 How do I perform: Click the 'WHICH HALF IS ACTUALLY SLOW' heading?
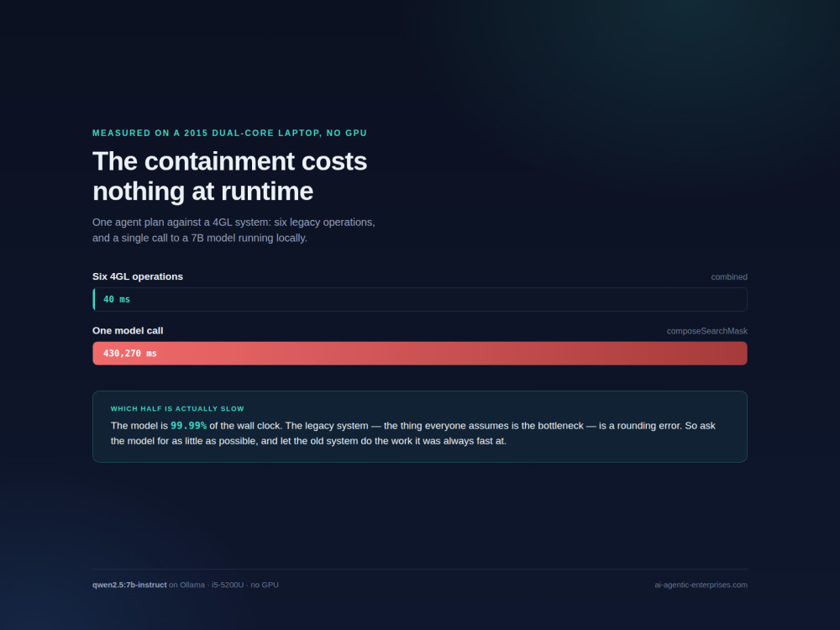click(x=177, y=409)
